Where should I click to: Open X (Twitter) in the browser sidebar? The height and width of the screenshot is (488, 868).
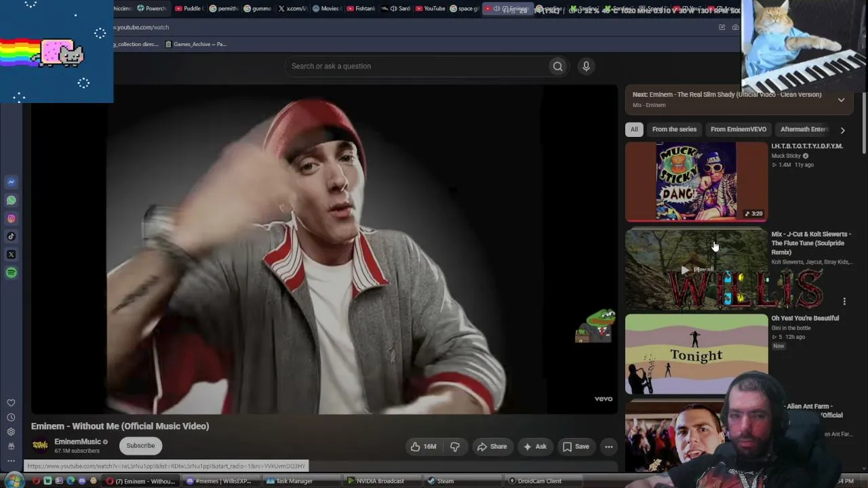pyautogui.click(x=11, y=254)
